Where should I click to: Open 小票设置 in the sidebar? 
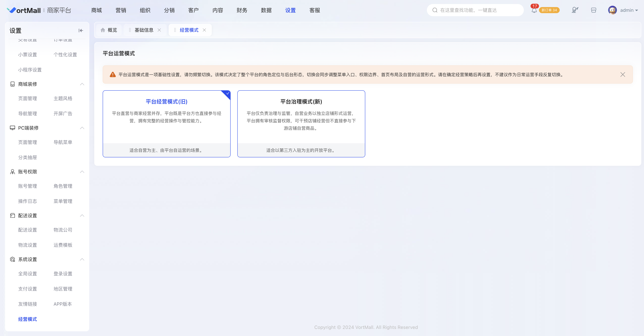coord(27,55)
